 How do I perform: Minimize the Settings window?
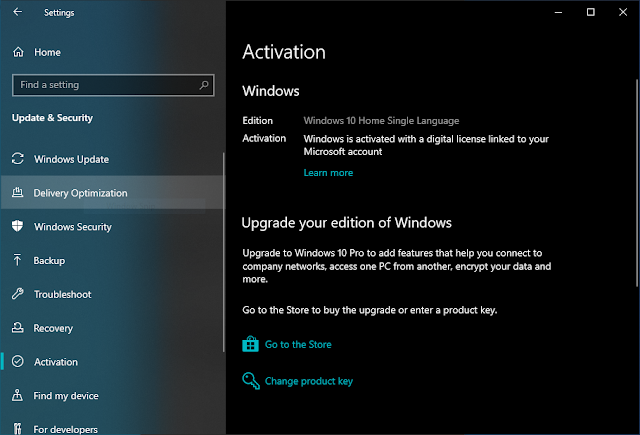(x=558, y=12)
